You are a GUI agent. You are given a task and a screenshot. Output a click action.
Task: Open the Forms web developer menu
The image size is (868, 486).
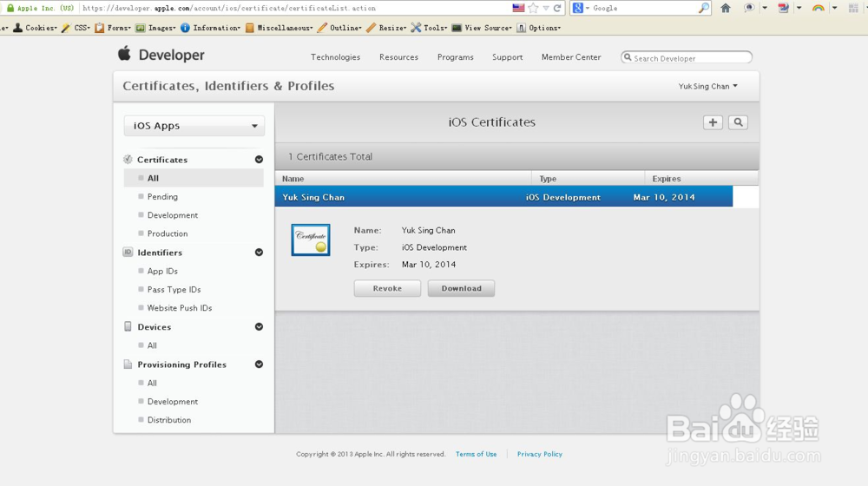click(113, 28)
